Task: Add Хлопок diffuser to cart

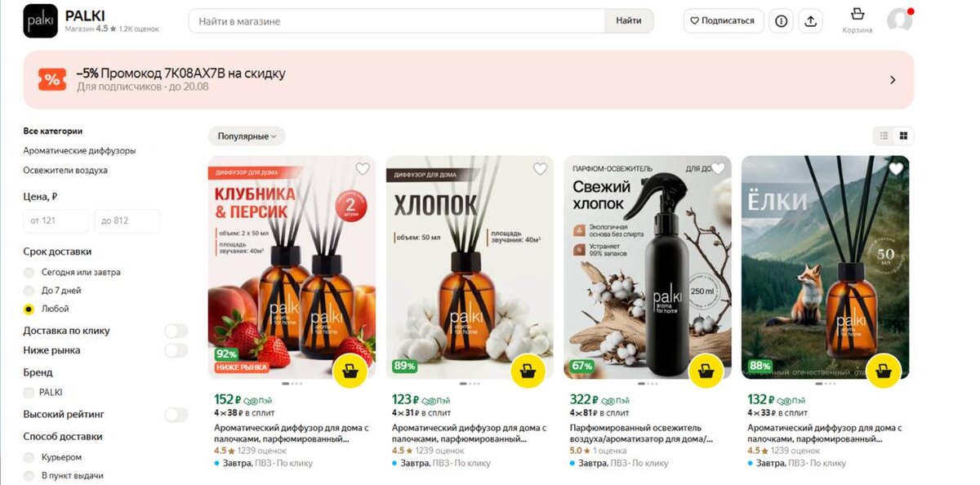Action: tap(528, 372)
